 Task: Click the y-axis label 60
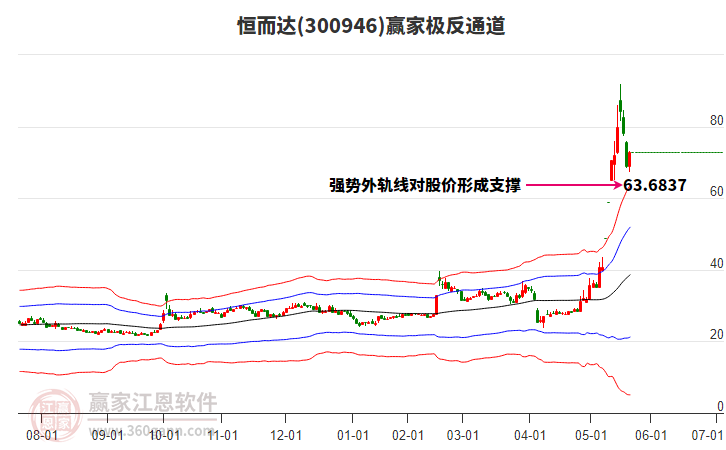[x=716, y=192]
